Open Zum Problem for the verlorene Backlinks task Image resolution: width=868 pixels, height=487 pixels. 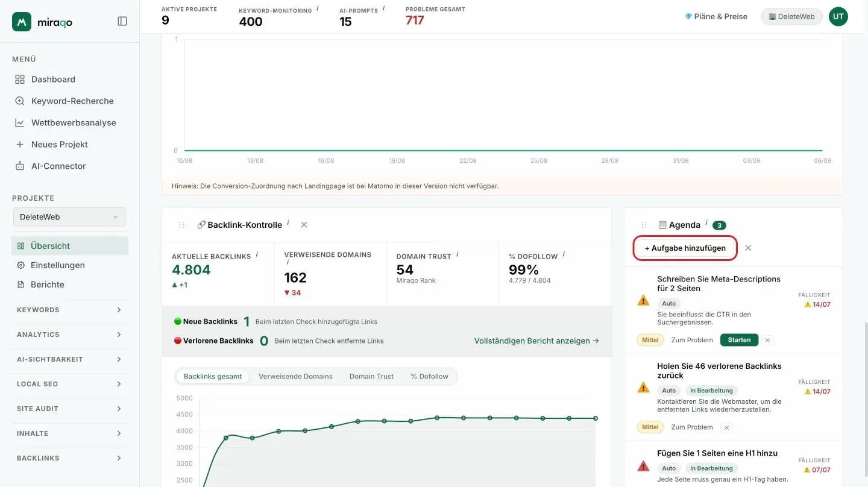pos(692,427)
